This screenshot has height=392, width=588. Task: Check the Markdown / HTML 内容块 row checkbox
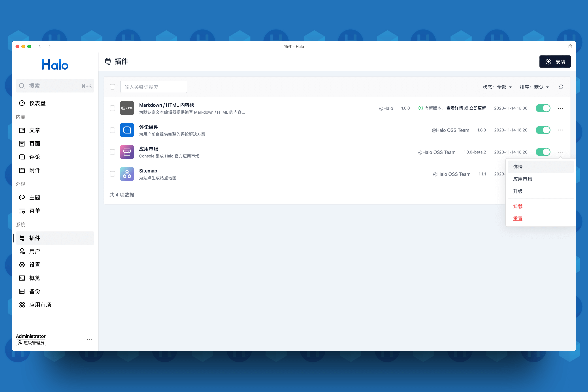click(x=113, y=108)
